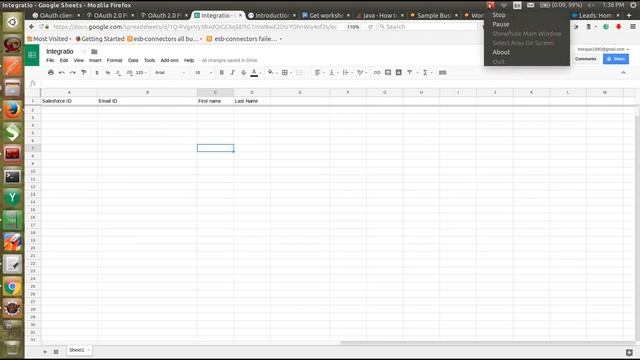Open Sheets home via green logo
The width and height of the screenshot is (640, 360).
[32, 55]
